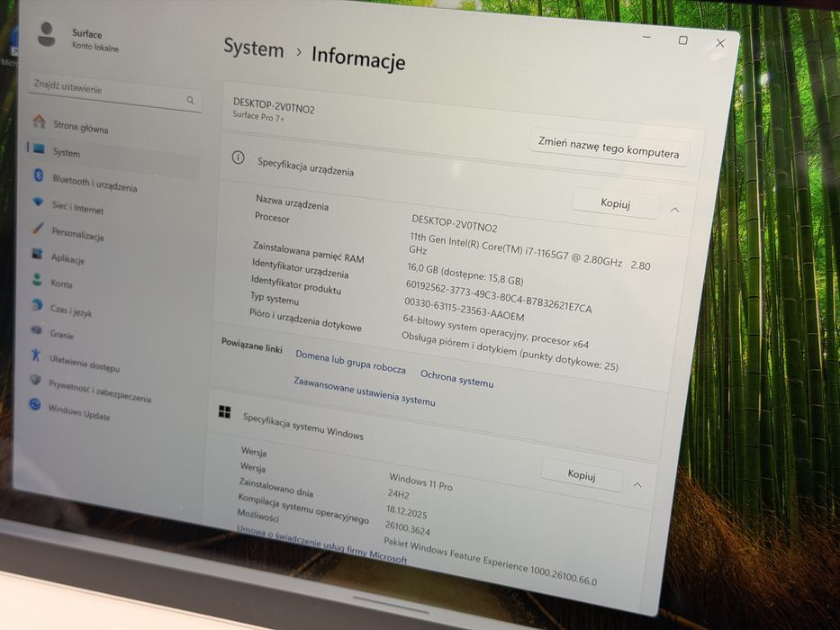Click the Windows Update sync icon
Screen dimensions: 840x630
35,404
